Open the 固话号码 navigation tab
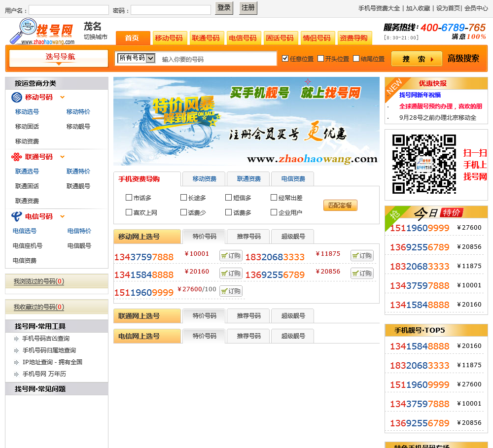The image size is (493, 448). 281,38
